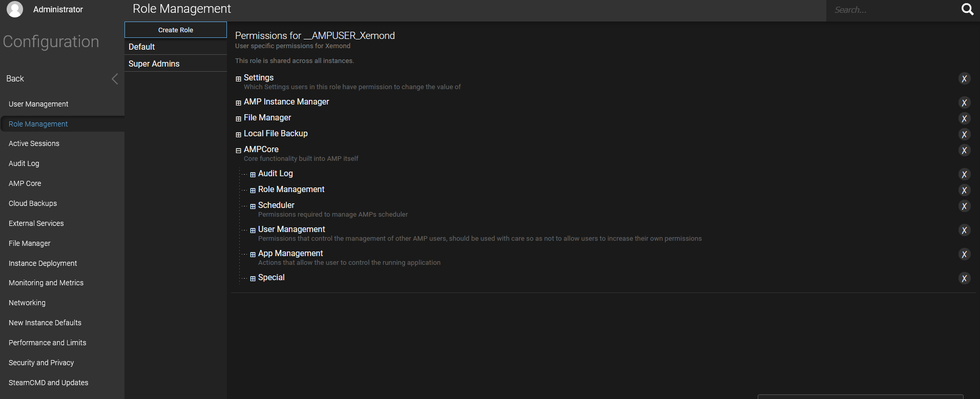The width and height of the screenshot is (980, 399).
Task: Click the Administrator user avatar icon
Action: tap(15, 9)
